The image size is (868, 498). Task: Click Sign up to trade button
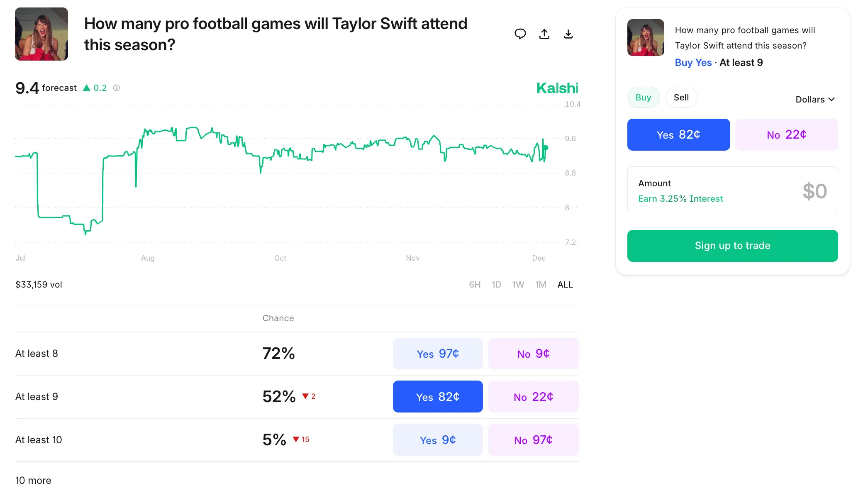point(732,246)
